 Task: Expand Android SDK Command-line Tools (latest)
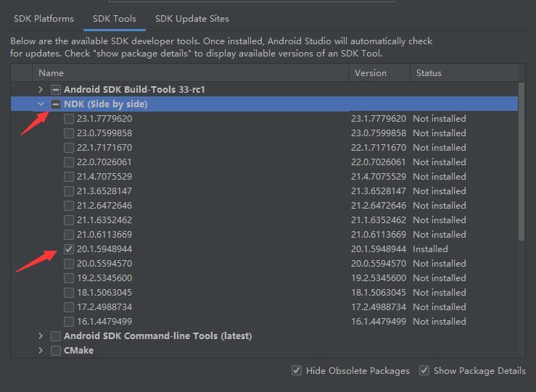41,336
